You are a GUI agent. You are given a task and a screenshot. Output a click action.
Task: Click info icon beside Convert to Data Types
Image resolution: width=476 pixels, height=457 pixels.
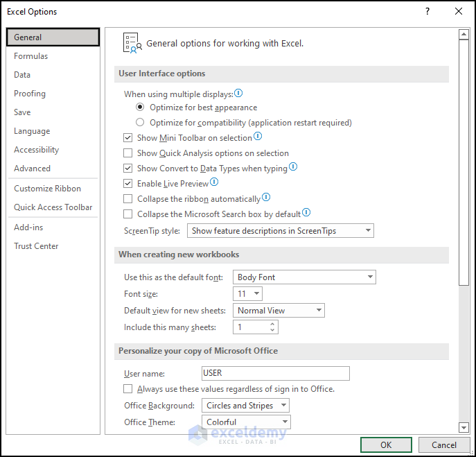(x=293, y=167)
